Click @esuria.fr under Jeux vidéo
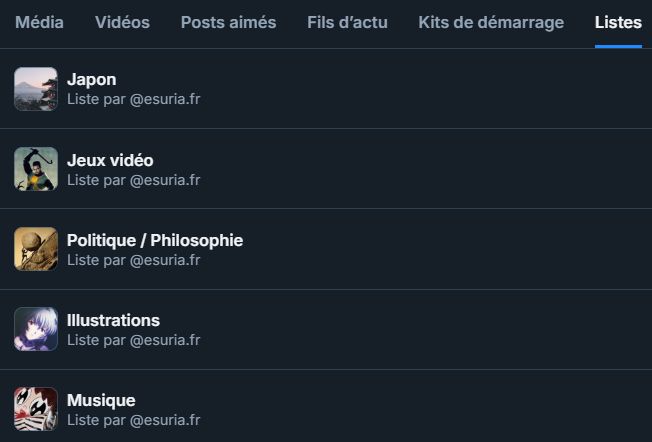This screenshot has height=442, width=652. (x=165, y=180)
